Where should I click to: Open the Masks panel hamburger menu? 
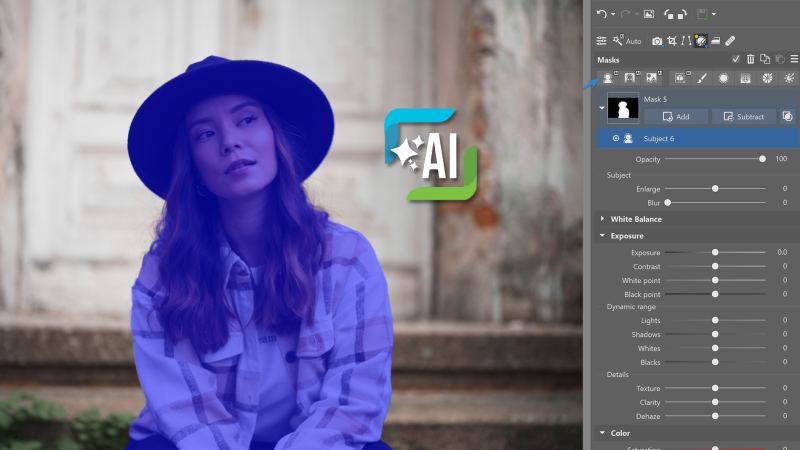tap(794, 59)
